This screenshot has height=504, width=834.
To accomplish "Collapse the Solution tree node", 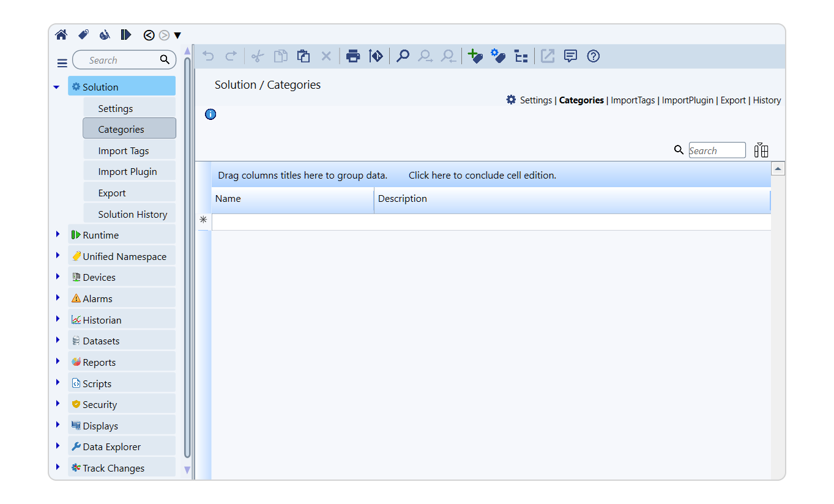I will pos(57,87).
